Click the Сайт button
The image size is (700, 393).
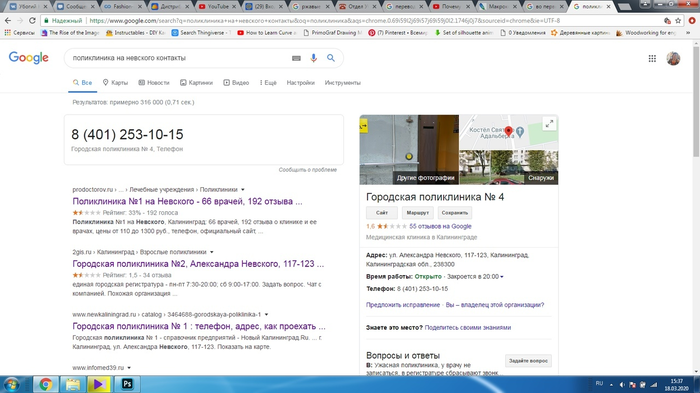pyautogui.click(x=382, y=213)
